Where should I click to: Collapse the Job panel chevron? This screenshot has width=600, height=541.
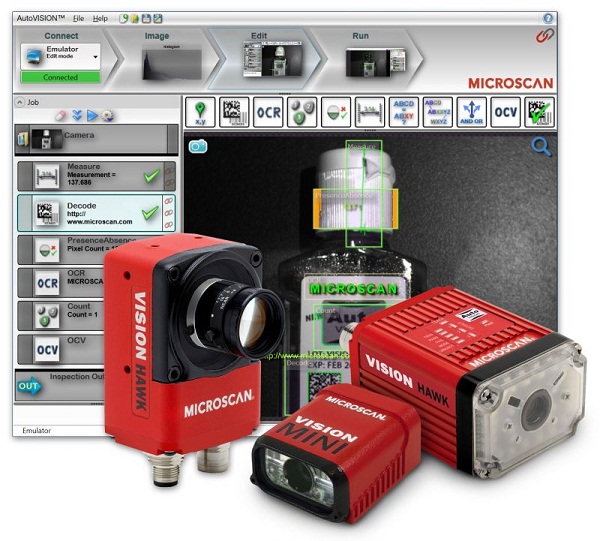point(20,102)
